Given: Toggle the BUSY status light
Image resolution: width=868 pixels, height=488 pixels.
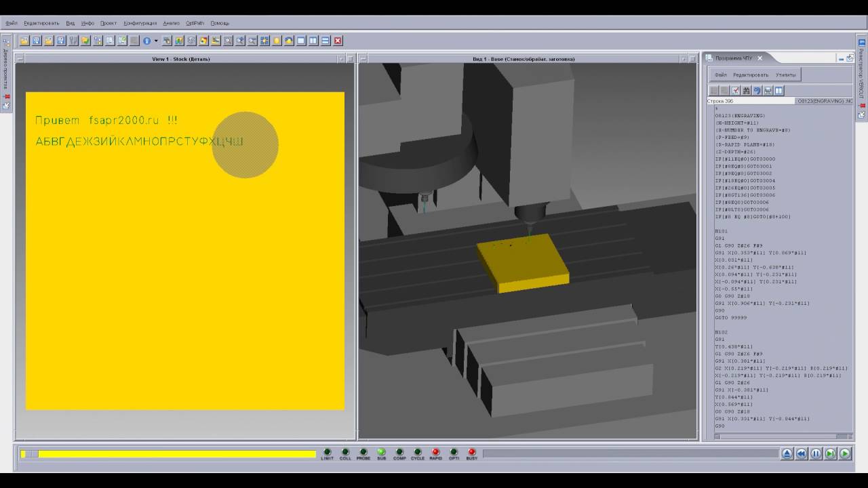Looking at the screenshot, I should 472,452.
